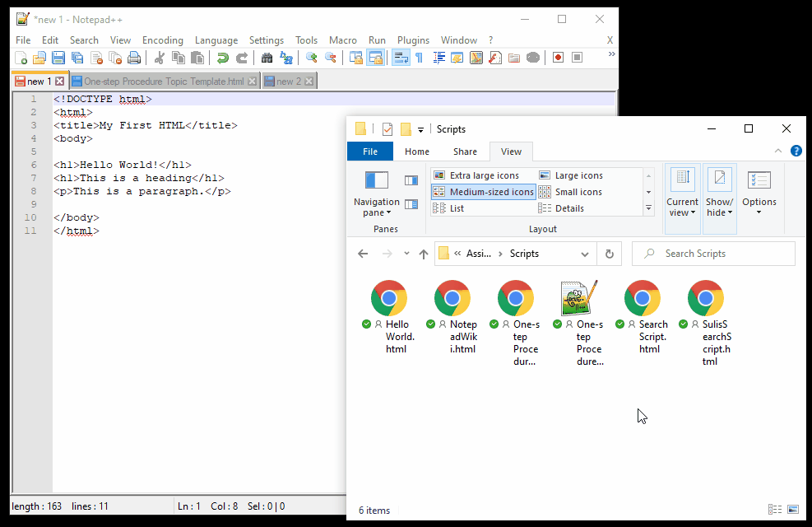812x527 pixels.
Task: Click the Stop Recording macro icon
Action: (x=578, y=58)
